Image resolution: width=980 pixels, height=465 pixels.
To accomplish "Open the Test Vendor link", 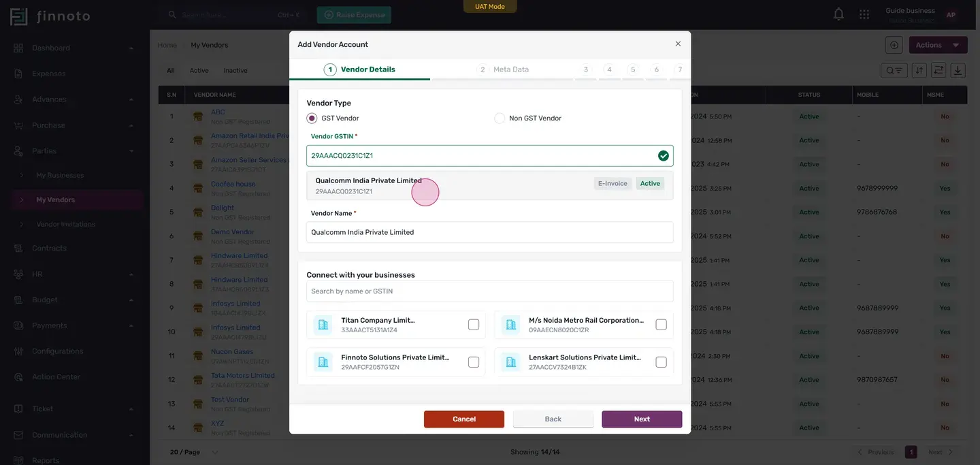I will click(x=230, y=400).
